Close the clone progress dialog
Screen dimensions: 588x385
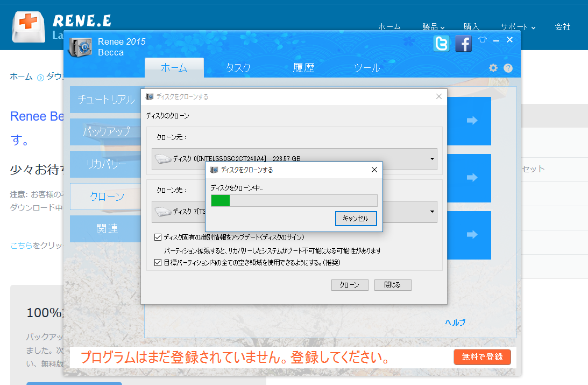pyautogui.click(x=374, y=170)
